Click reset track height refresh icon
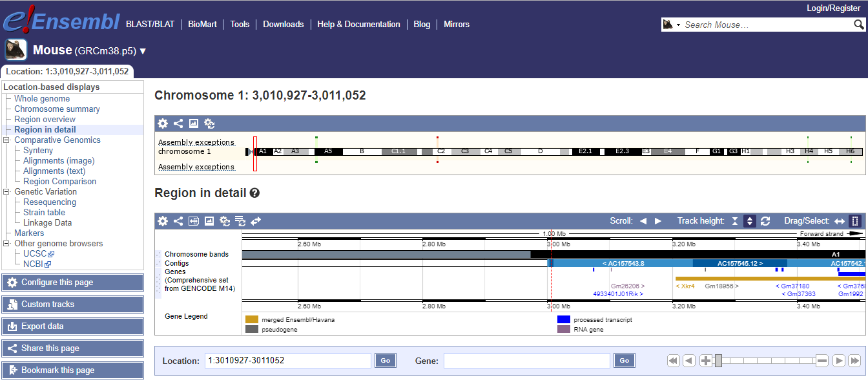Viewport: 868px width, 384px height. [x=765, y=221]
